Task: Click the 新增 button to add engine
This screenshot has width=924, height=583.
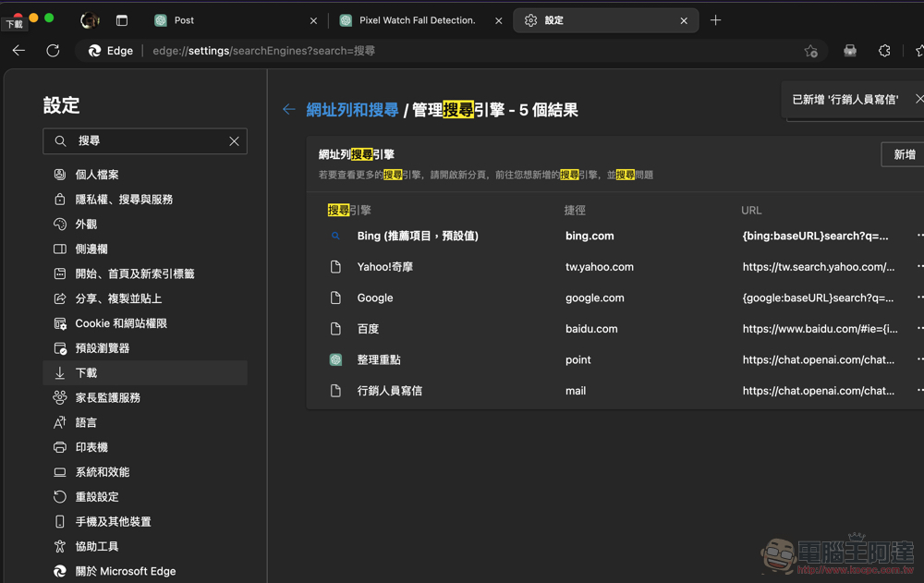Action: point(904,154)
